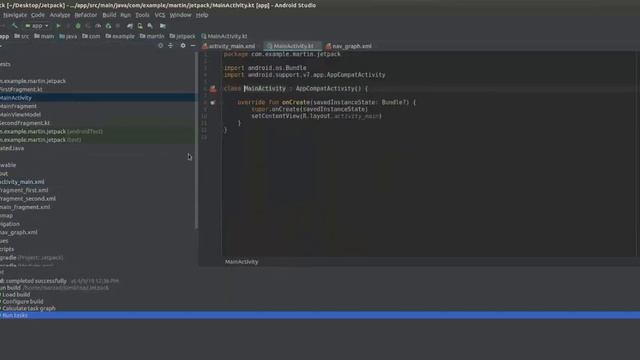The width and height of the screenshot is (640, 360).
Task: Start debugging with the green bug icon
Action: coord(78,26)
